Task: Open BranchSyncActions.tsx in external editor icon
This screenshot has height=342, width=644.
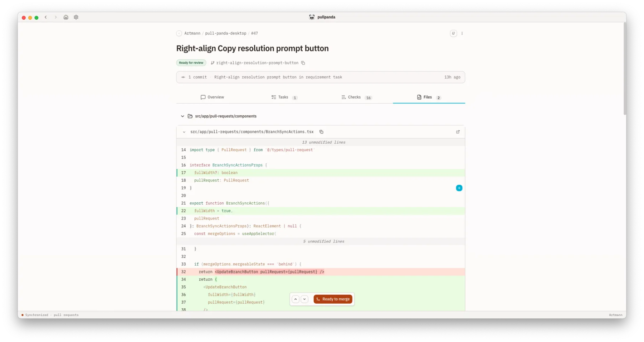Action: 458,132
